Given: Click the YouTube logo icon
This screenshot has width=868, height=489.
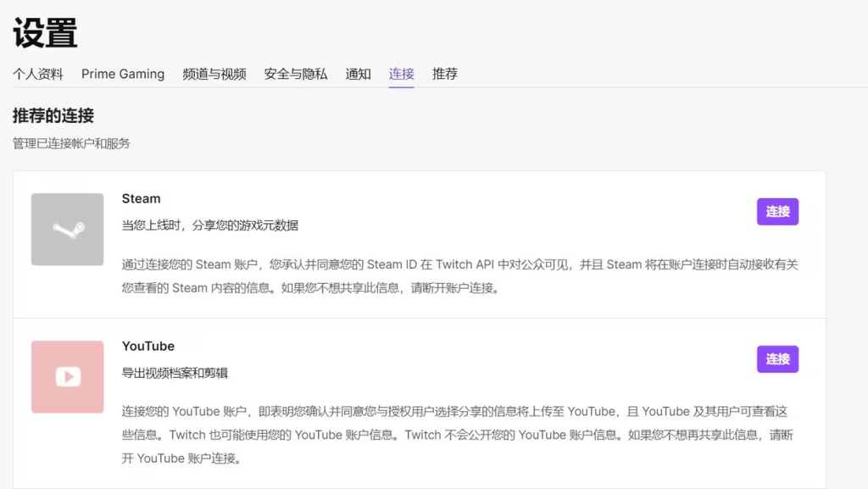Looking at the screenshot, I should click(68, 376).
